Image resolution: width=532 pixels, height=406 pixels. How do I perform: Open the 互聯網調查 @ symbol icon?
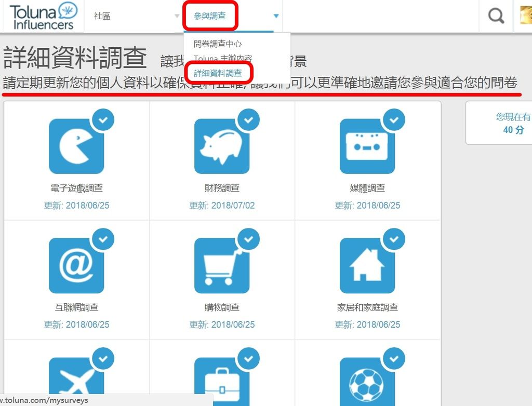click(x=77, y=265)
